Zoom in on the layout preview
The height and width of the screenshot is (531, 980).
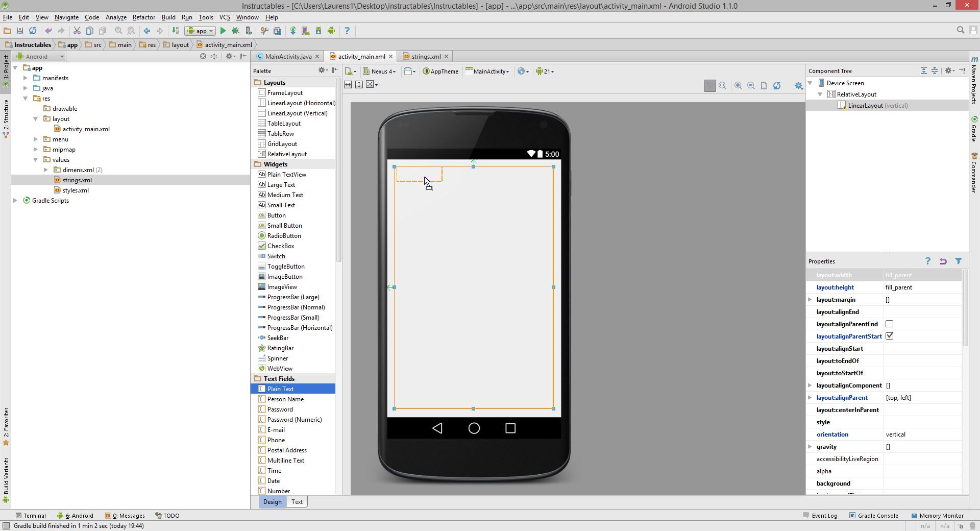[738, 85]
